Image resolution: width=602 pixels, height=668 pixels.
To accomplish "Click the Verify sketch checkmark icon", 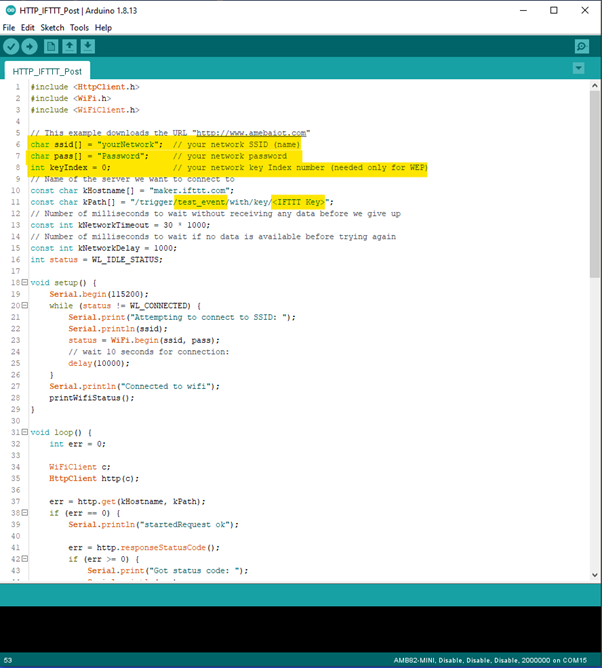I will (11, 46).
